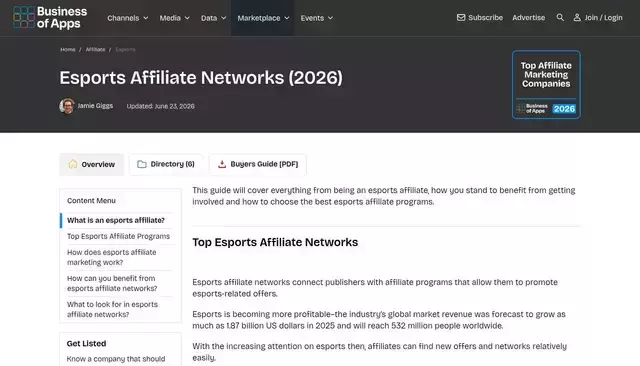Select the Buyers Guide [PDF] tab

(258, 164)
